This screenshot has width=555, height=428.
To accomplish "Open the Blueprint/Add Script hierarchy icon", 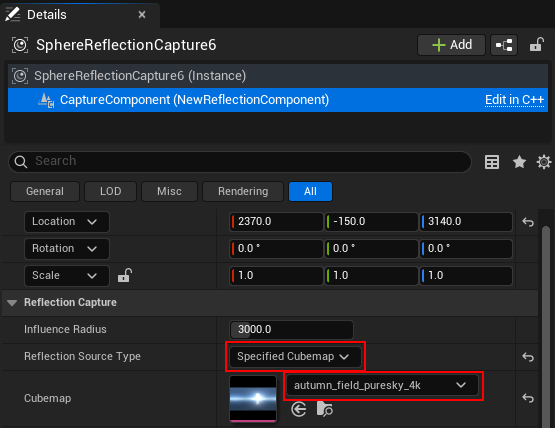I will [x=504, y=45].
